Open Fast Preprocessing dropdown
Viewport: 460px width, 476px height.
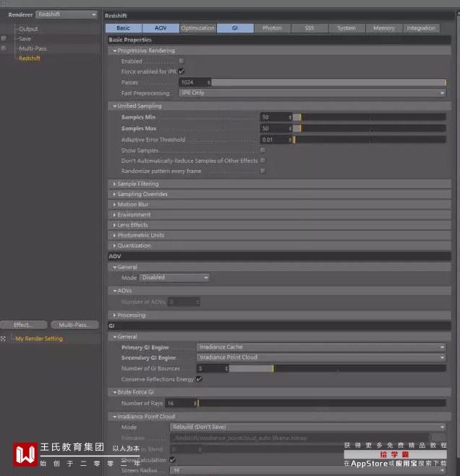312,93
